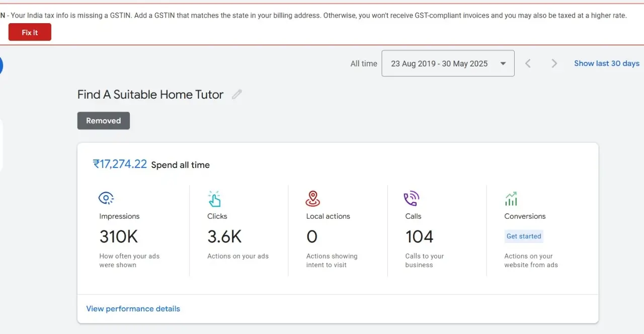Click the Show last 30 days link
The width and height of the screenshot is (644, 334).
click(x=606, y=63)
